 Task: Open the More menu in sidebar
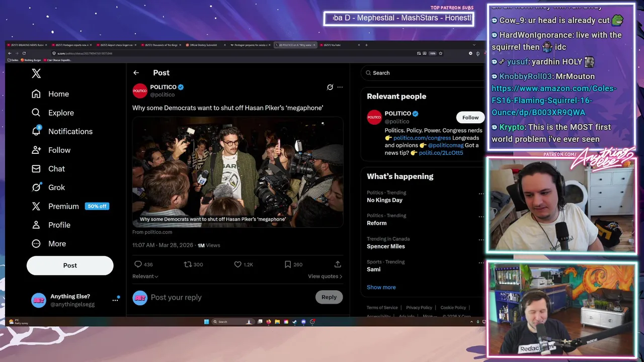point(48,243)
